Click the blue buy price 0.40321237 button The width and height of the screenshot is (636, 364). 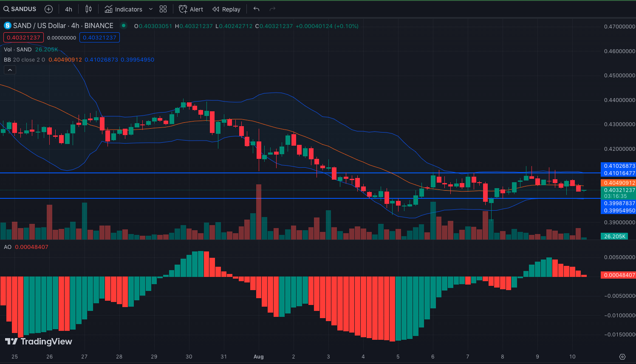99,37
